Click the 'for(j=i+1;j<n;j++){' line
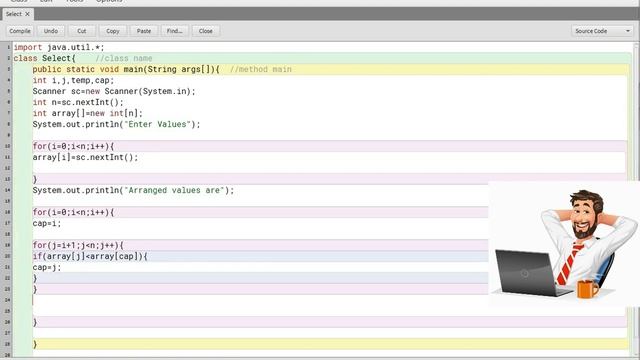Screen dimensions: 640x360 (x=78, y=245)
